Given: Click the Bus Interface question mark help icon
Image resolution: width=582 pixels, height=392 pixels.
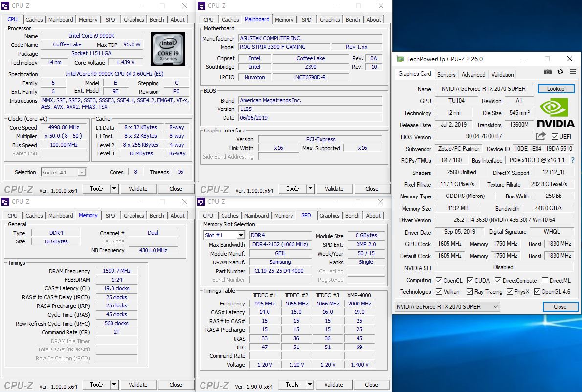Looking at the screenshot, I should click(573, 160).
